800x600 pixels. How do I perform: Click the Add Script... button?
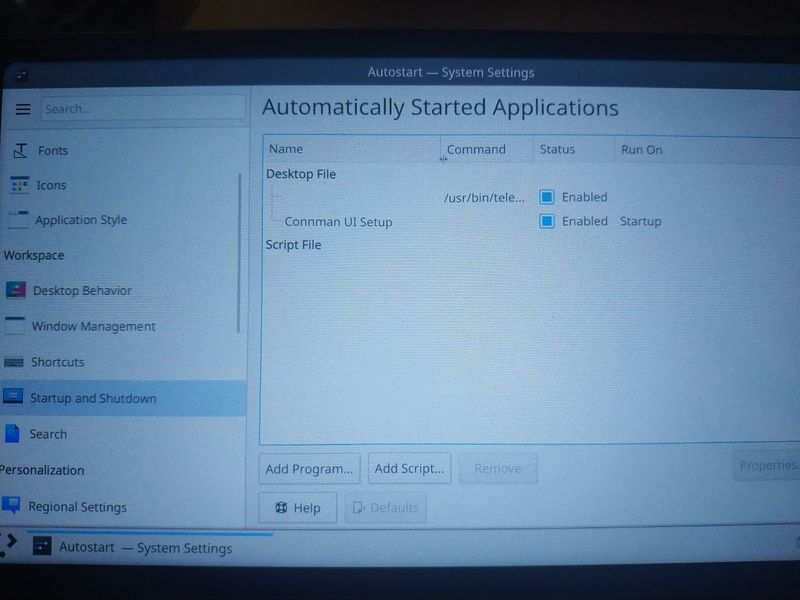tap(409, 468)
